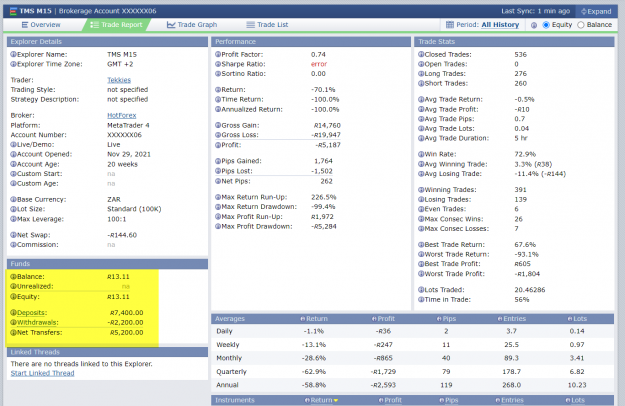Click the Trade List lines icon
This screenshot has width=625, height=406.
pyautogui.click(x=250, y=25)
